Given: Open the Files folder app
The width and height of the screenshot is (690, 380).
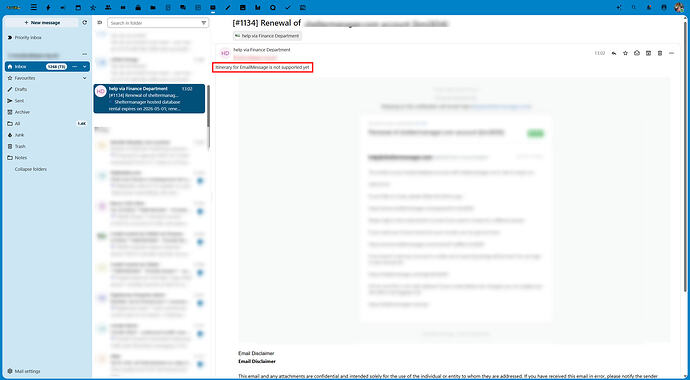Looking at the screenshot, I should coord(153,7).
